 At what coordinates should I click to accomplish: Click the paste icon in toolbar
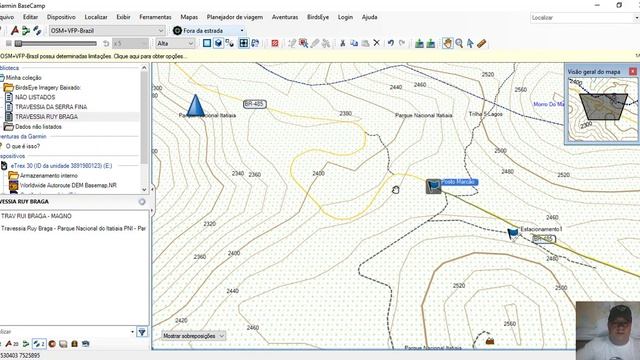(x=365, y=43)
